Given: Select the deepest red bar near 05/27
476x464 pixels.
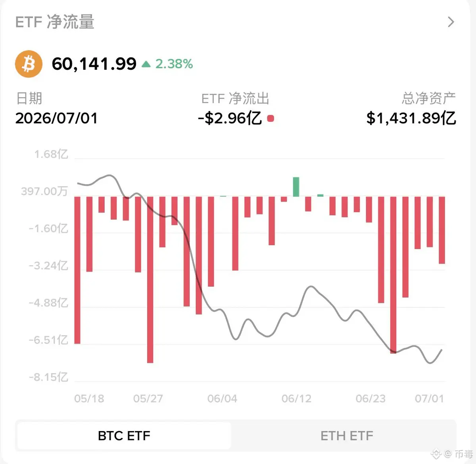Looking at the screenshot, I should click(x=150, y=280).
